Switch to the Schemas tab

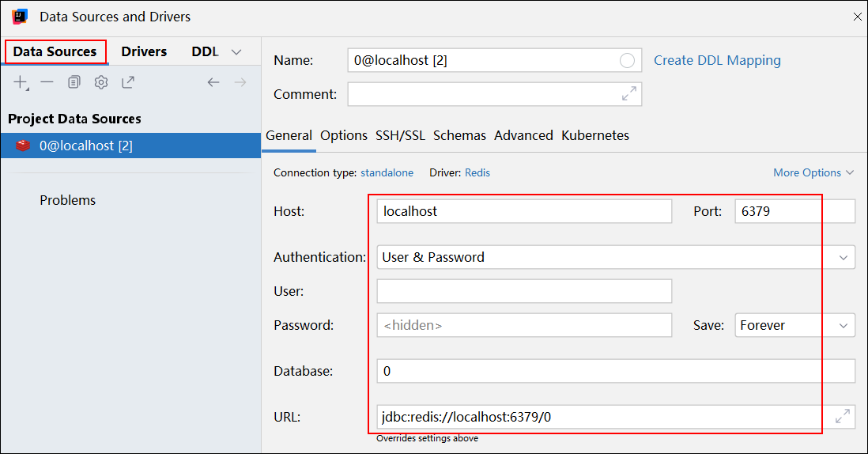click(x=459, y=135)
